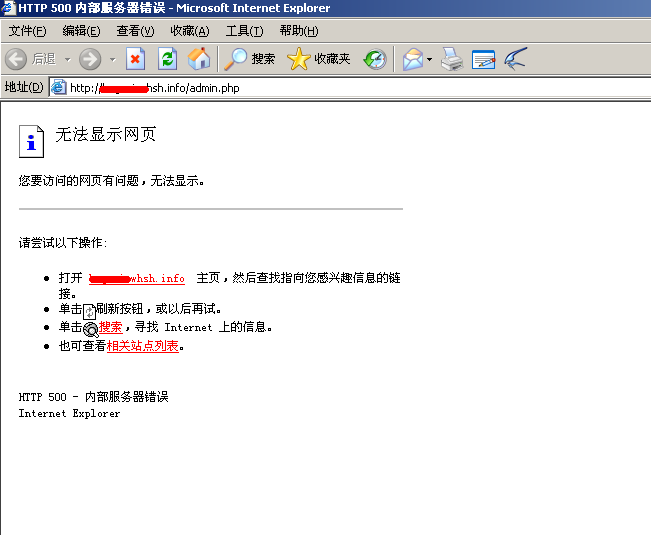The height and width of the screenshot is (535, 651).
Task: Follow the whsh.info home page link
Action: click(137, 278)
